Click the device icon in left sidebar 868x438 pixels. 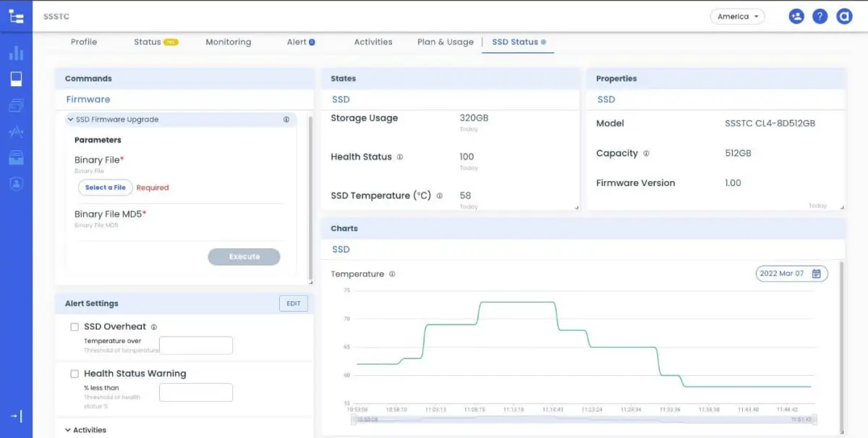pos(16,79)
